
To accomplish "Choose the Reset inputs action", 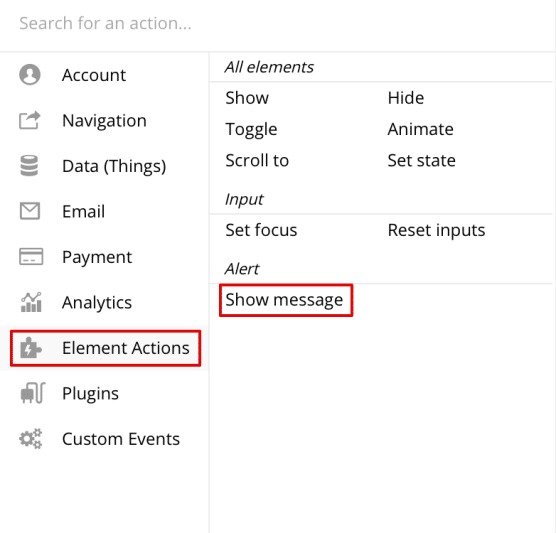I will tap(437, 230).
